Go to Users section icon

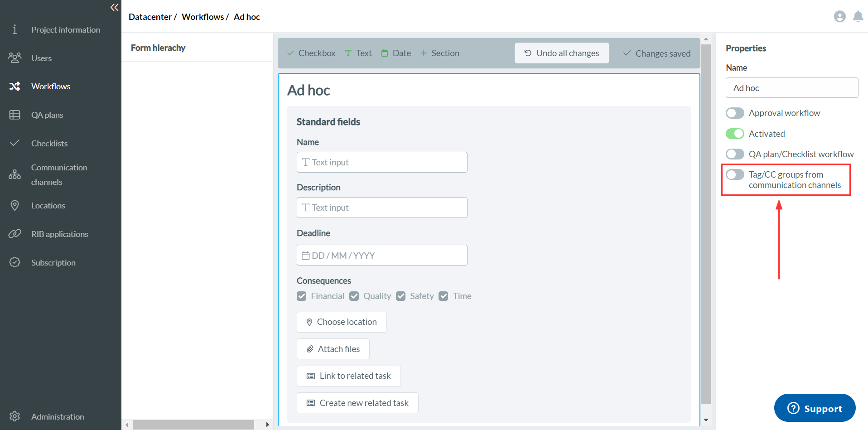[14, 58]
